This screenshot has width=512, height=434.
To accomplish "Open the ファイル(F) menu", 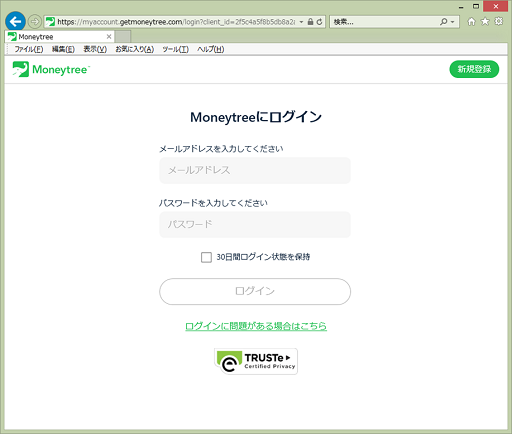I will tap(29, 49).
